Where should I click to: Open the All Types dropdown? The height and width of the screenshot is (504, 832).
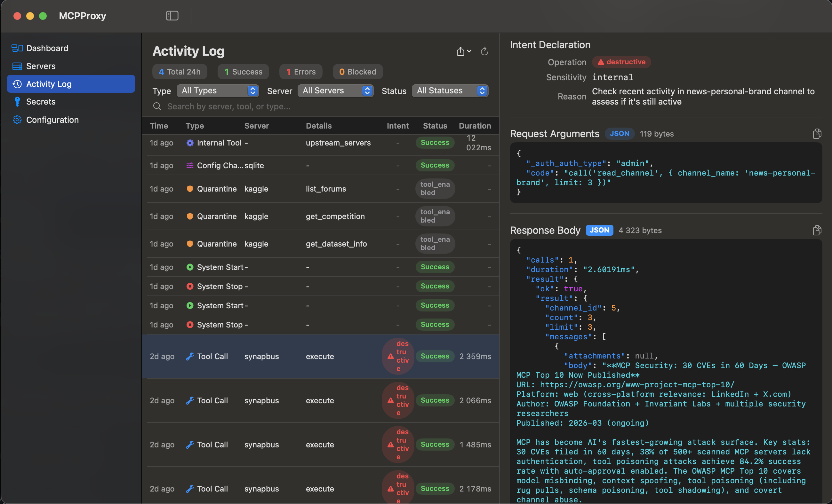click(218, 91)
